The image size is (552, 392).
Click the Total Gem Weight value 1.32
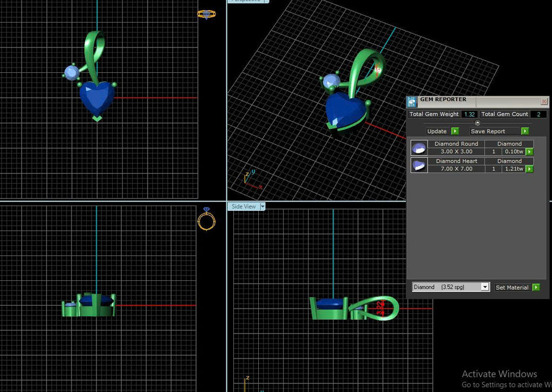tap(470, 114)
